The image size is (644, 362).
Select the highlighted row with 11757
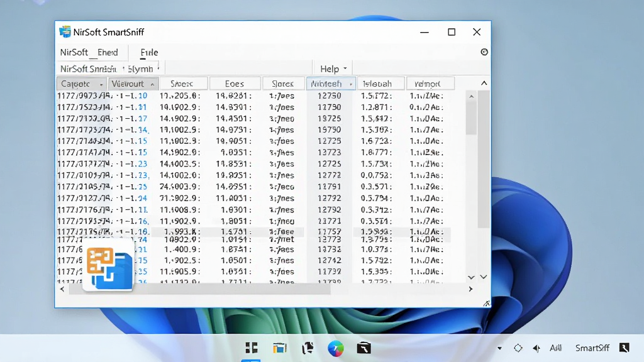click(254, 232)
